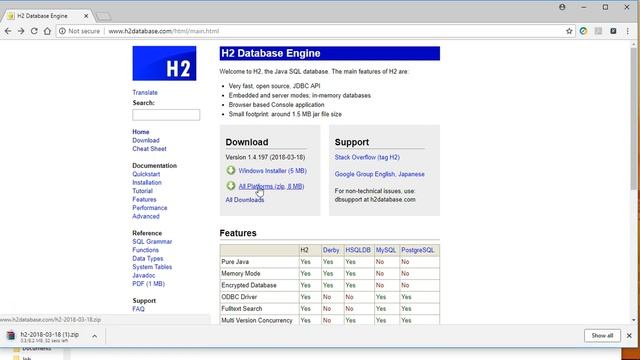640x360 pixels.
Task: Open the Quickstart documentation link
Action: point(146,174)
